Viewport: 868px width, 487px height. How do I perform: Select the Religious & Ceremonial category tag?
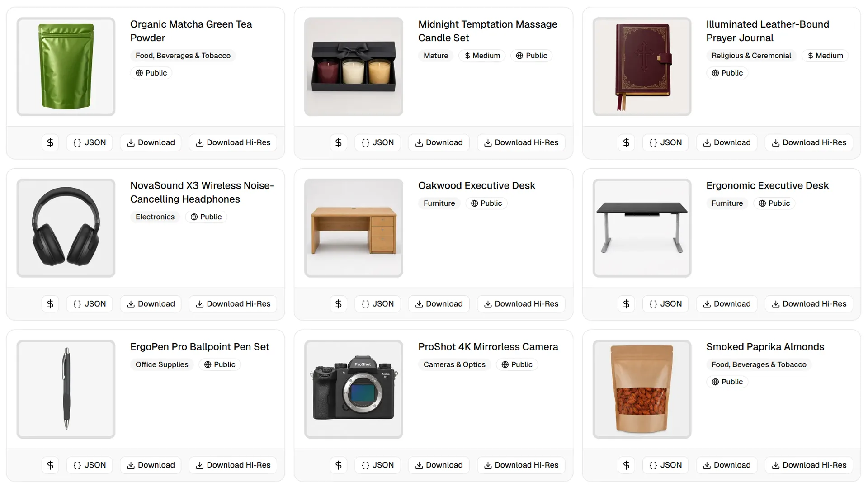pos(751,56)
